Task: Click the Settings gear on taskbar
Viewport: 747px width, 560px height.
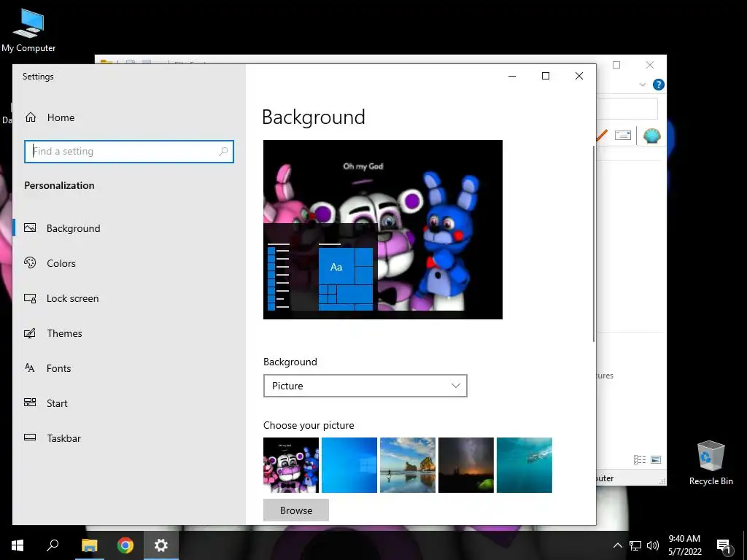Action: pyautogui.click(x=161, y=545)
